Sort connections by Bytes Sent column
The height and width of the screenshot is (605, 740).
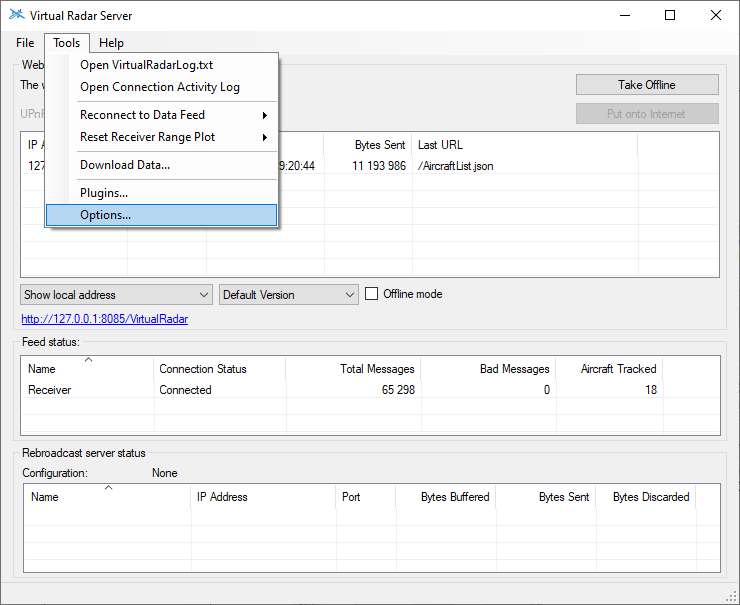[368, 145]
